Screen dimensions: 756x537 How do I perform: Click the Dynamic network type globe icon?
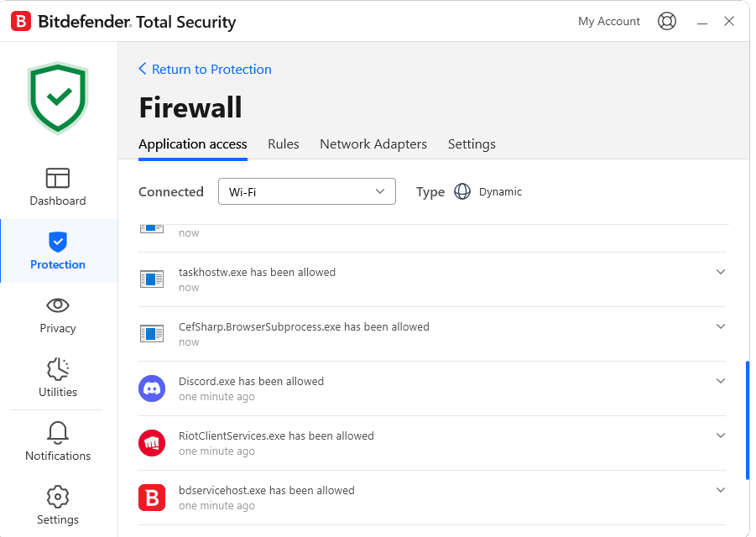pos(461,191)
